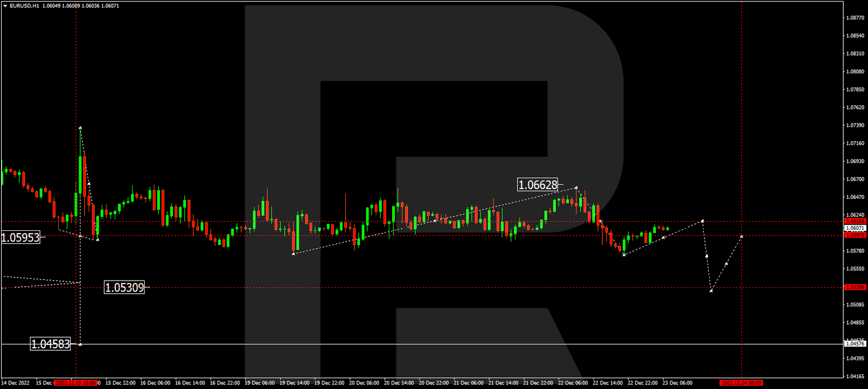This screenshot has height=389, width=868.
Task: Click the 1.05780 value on price scale
Action: 855,251
